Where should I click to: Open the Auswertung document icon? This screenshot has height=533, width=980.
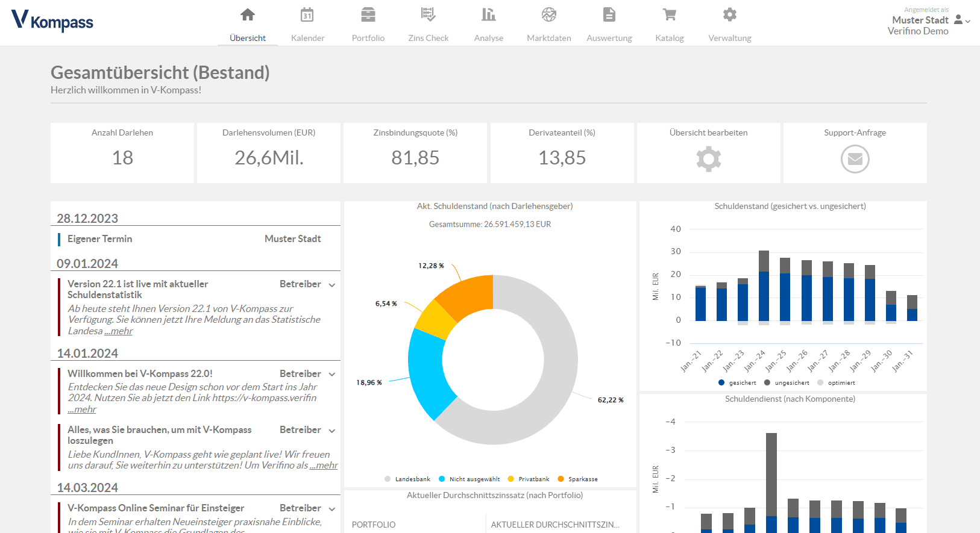click(609, 15)
